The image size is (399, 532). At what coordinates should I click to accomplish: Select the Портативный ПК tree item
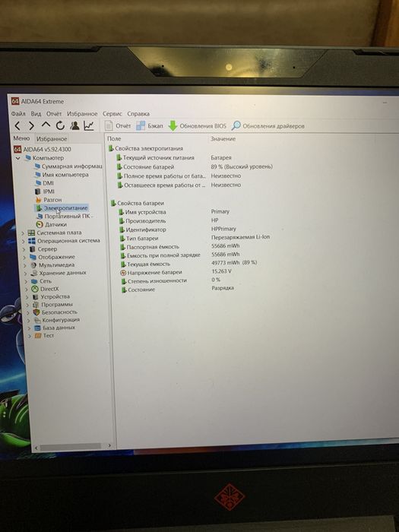coord(65,216)
